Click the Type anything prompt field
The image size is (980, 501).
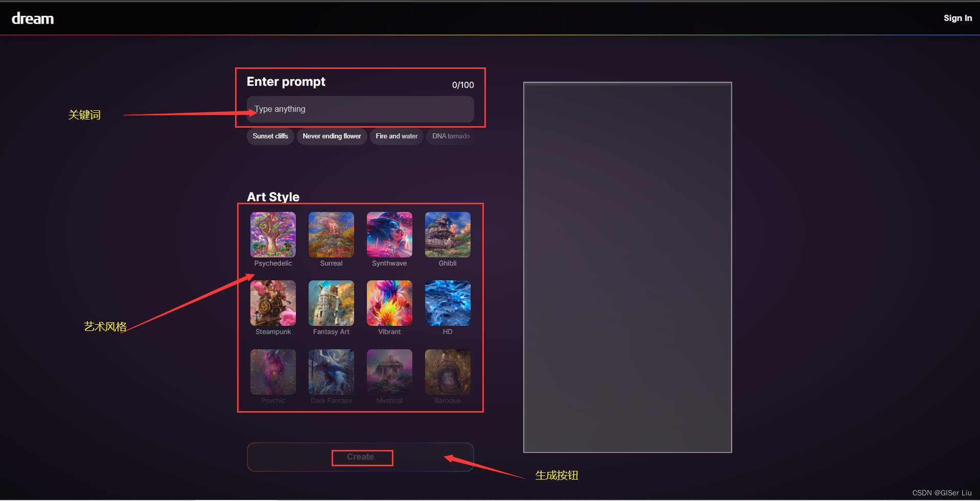tap(360, 109)
